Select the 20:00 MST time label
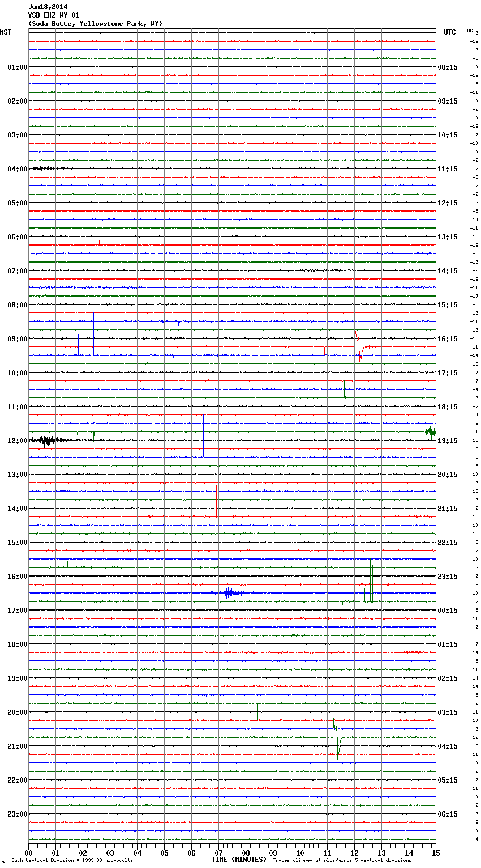Screen dimensions: 481x868 tap(17, 712)
